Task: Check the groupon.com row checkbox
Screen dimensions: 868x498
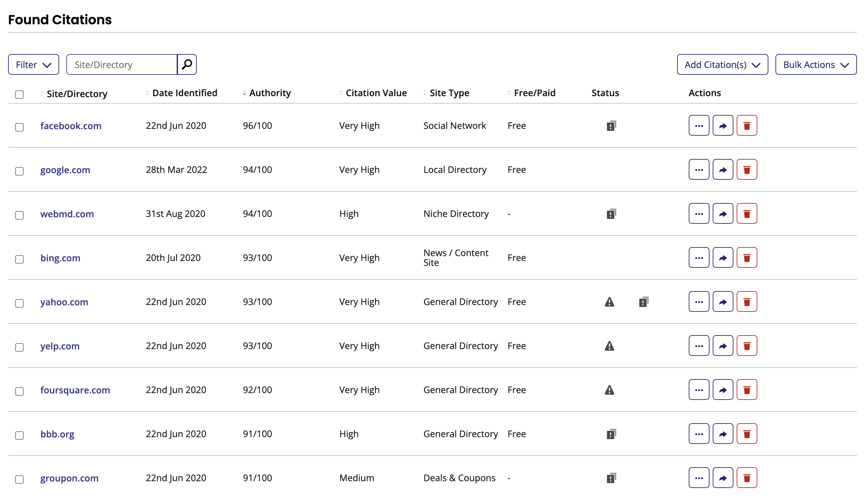Action: click(19, 480)
